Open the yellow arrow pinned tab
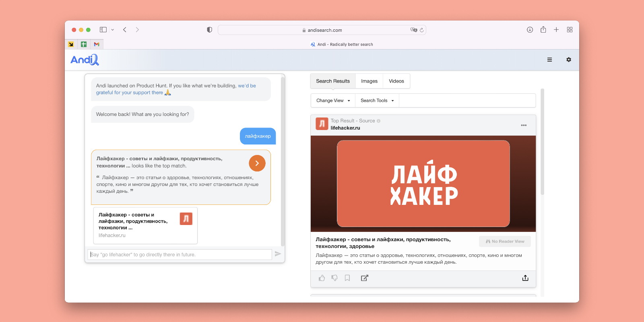 pos(71,44)
